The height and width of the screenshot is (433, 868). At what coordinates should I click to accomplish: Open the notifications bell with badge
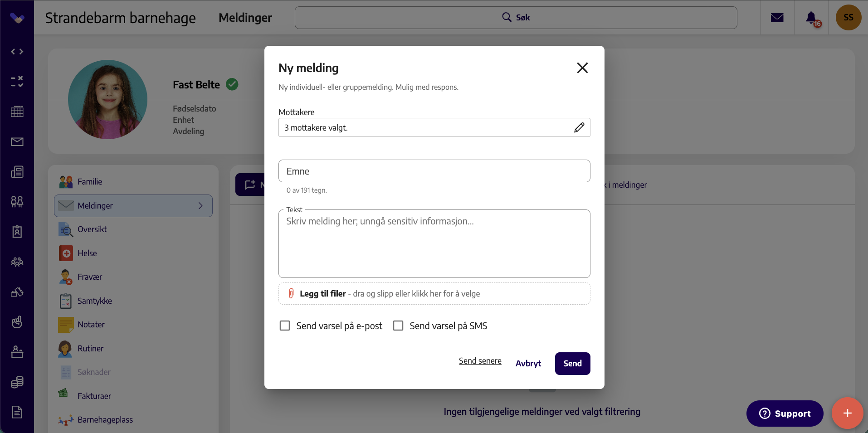[812, 18]
